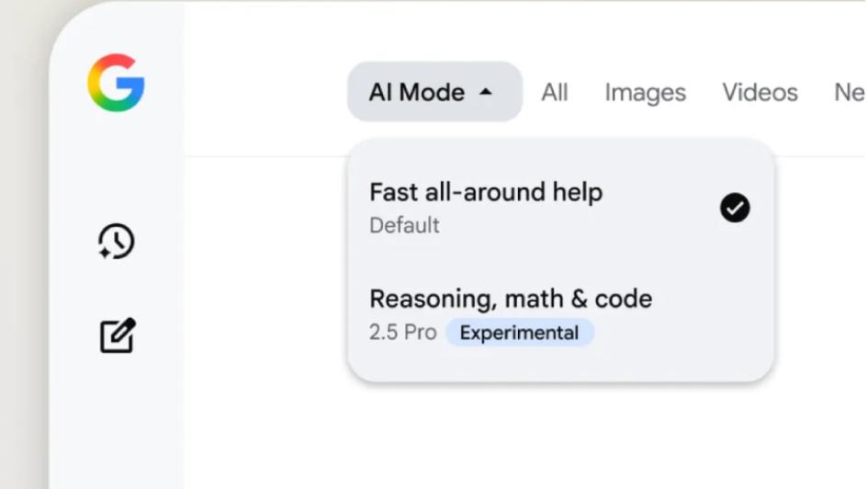Click the Reasoning, math & code title

pos(511,299)
